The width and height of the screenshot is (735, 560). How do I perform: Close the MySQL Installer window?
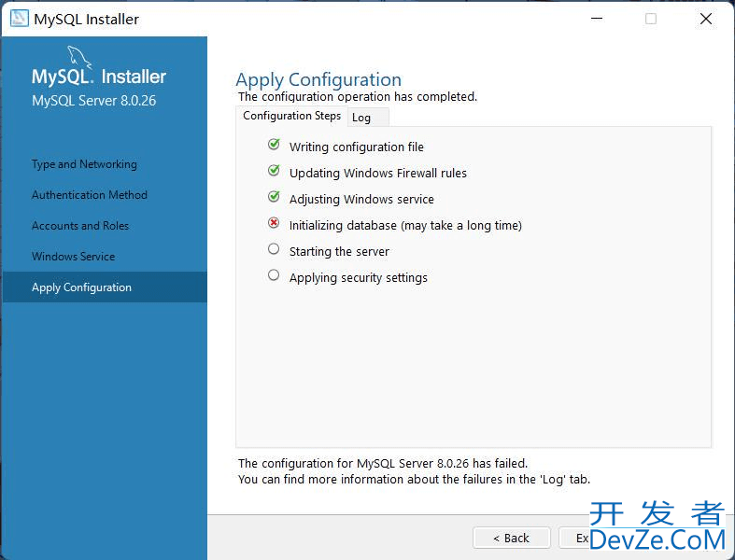pyautogui.click(x=706, y=19)
